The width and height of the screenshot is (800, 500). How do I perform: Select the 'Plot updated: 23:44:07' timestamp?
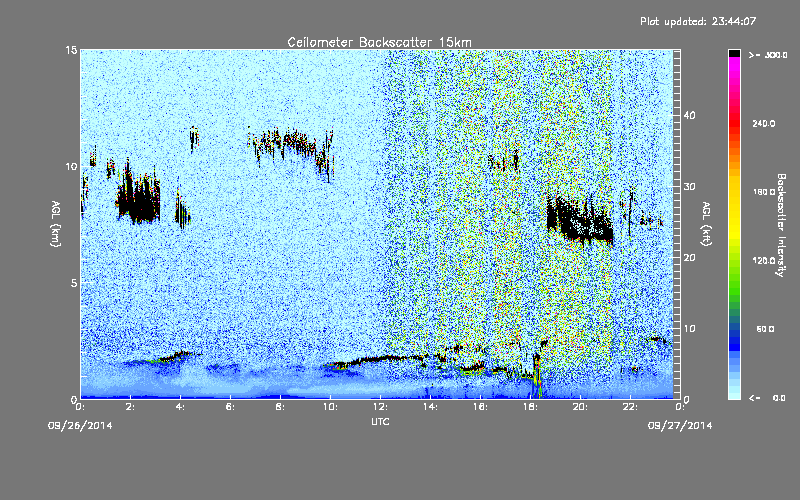(698, 21)
